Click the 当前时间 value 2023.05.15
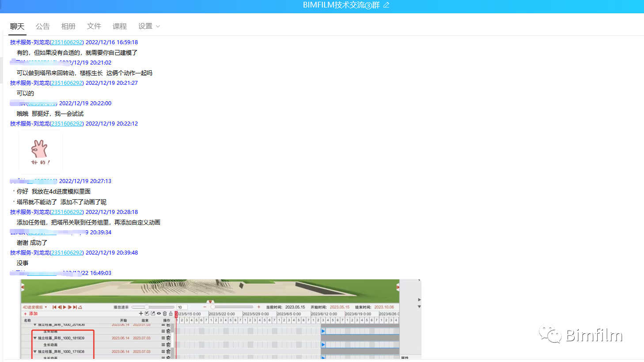The width and height of the screenshot is (644, 362). [x=295, y=307]
